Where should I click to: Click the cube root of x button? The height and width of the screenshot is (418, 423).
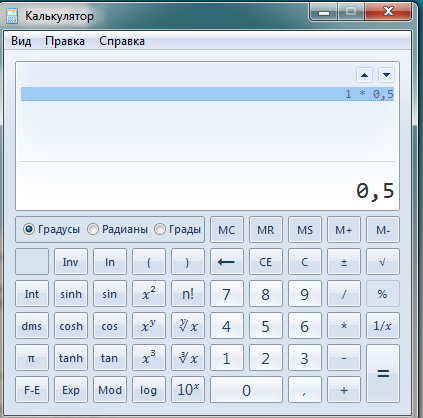point(188,358)
